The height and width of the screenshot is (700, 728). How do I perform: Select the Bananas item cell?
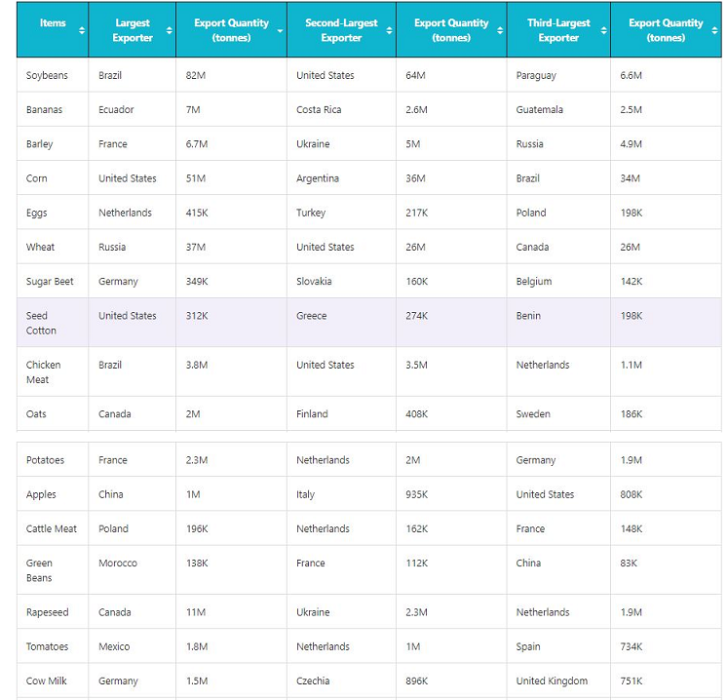click(44, 110)
